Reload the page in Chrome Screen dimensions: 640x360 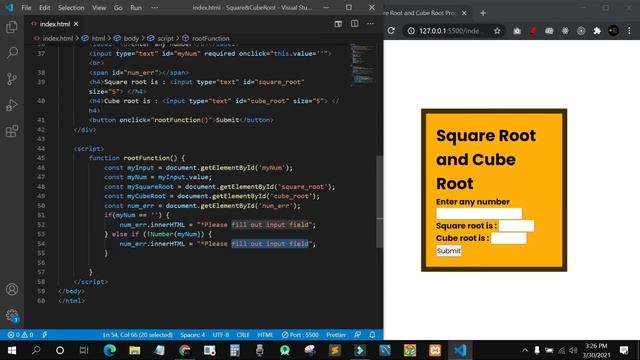click(x=391, y=31)
